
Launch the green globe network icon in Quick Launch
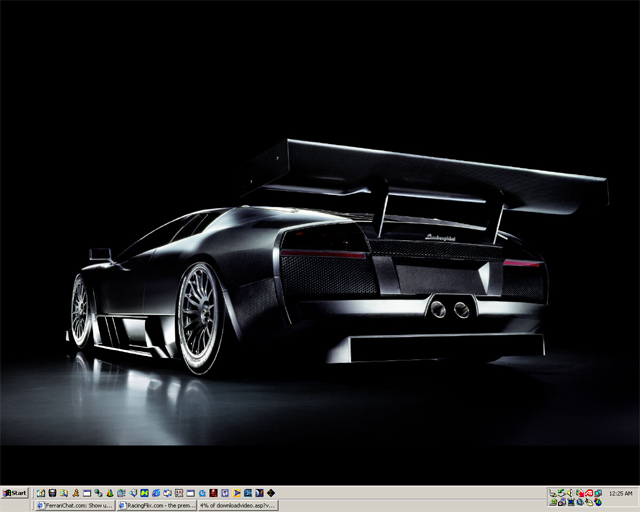[98, 493]
